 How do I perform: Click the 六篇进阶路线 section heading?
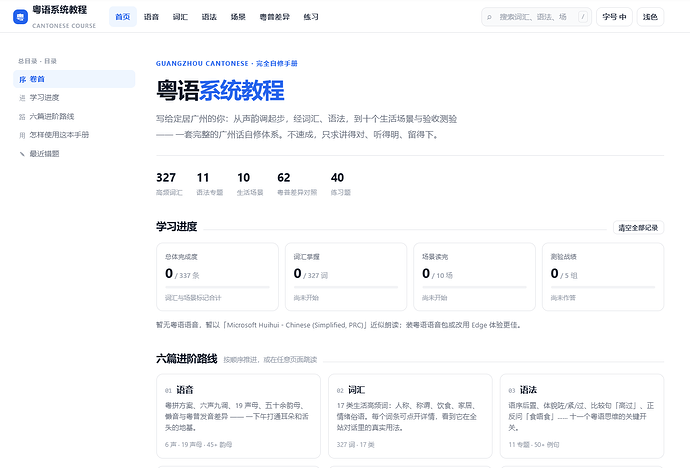187,359
